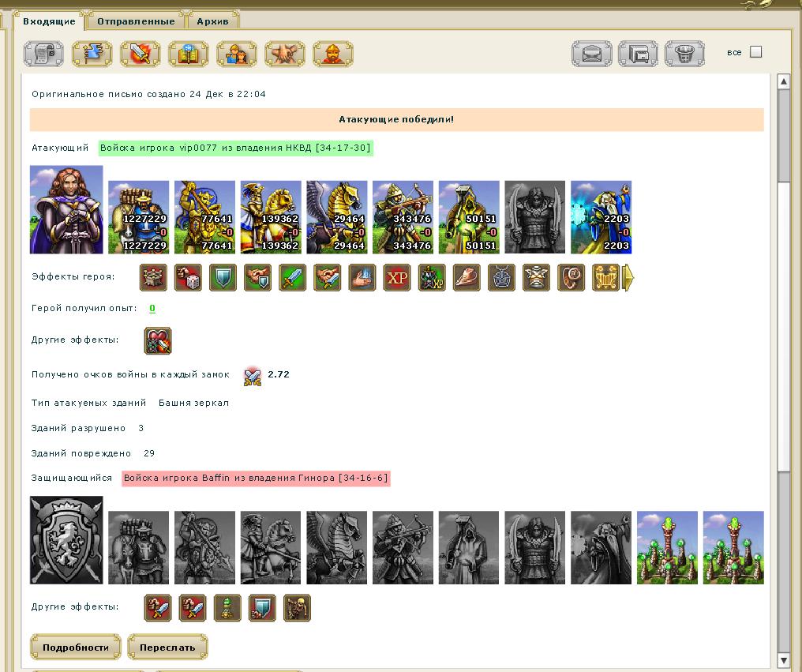Switch to the Отправленные tab

[136, 21]
